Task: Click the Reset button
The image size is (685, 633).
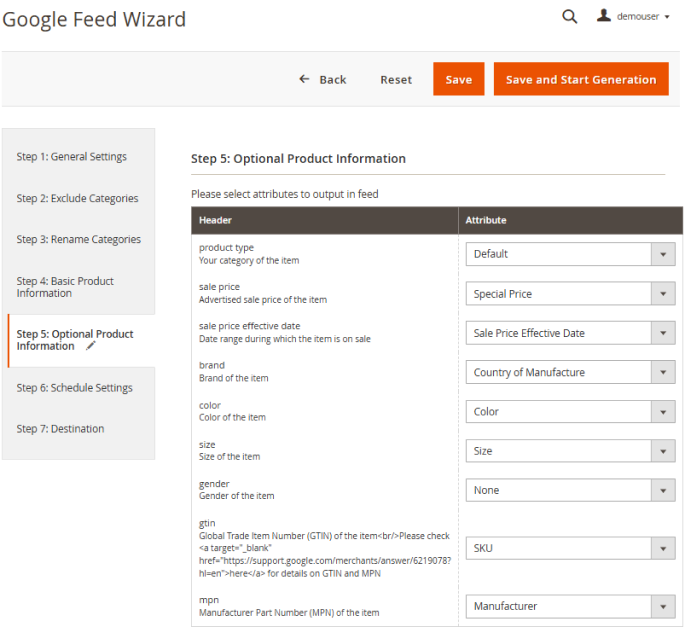Action: coord(396,80)
